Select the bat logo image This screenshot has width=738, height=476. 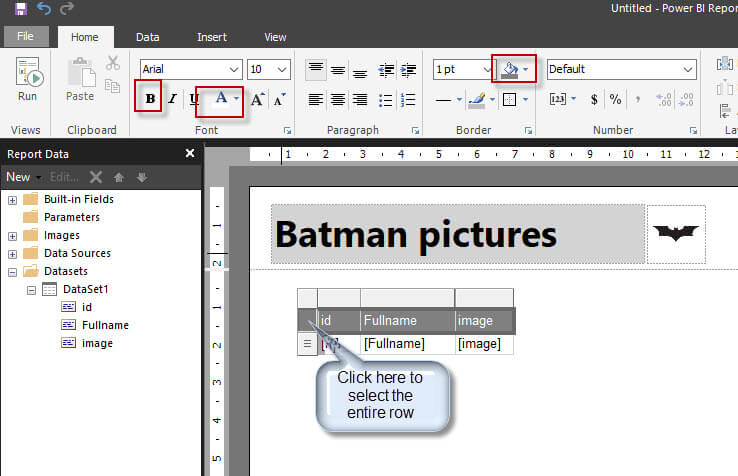(676, 234)
